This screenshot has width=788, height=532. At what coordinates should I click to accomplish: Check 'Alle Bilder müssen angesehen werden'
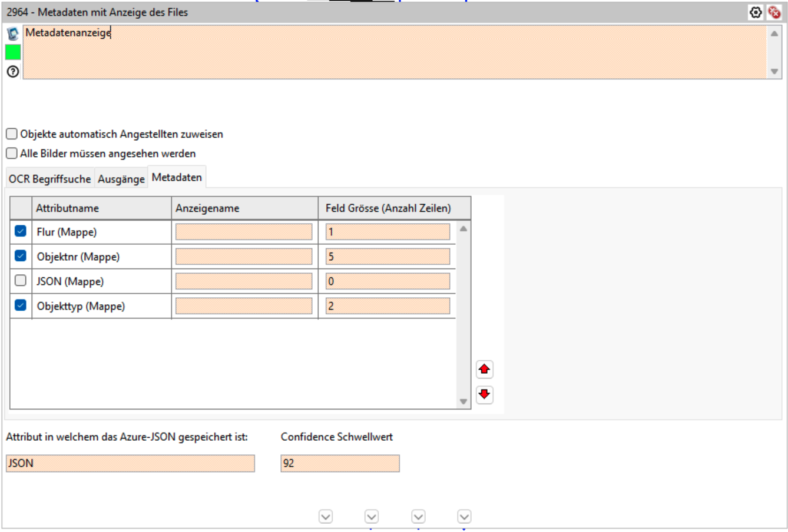[12, 154]
